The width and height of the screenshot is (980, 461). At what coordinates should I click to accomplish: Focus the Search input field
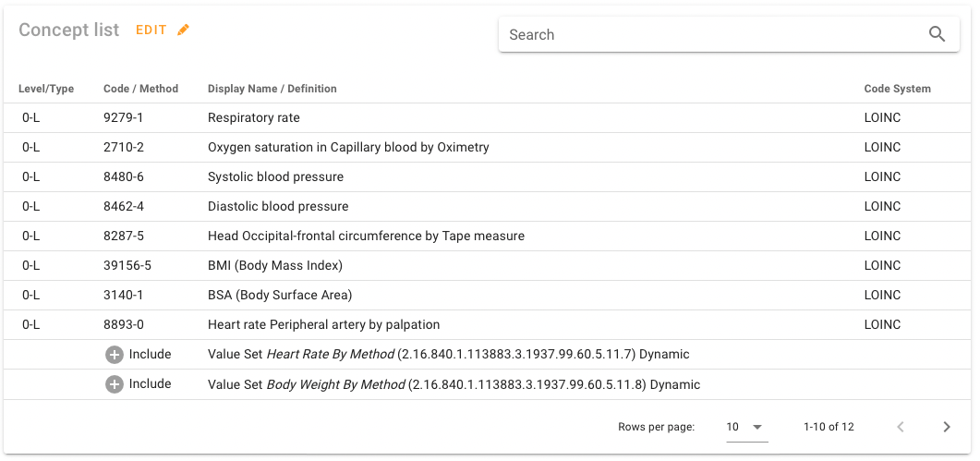pos(711,35)
